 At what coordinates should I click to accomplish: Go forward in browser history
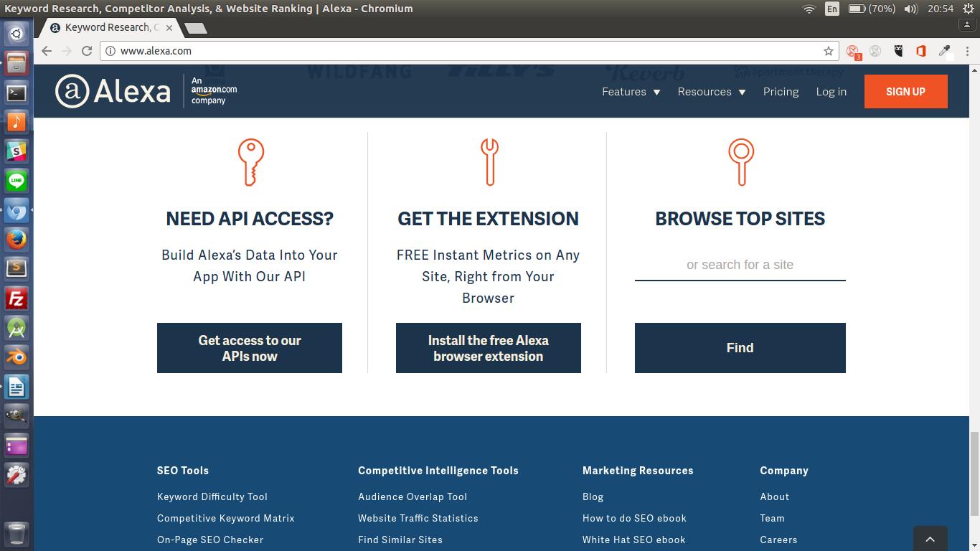point(67,51)
